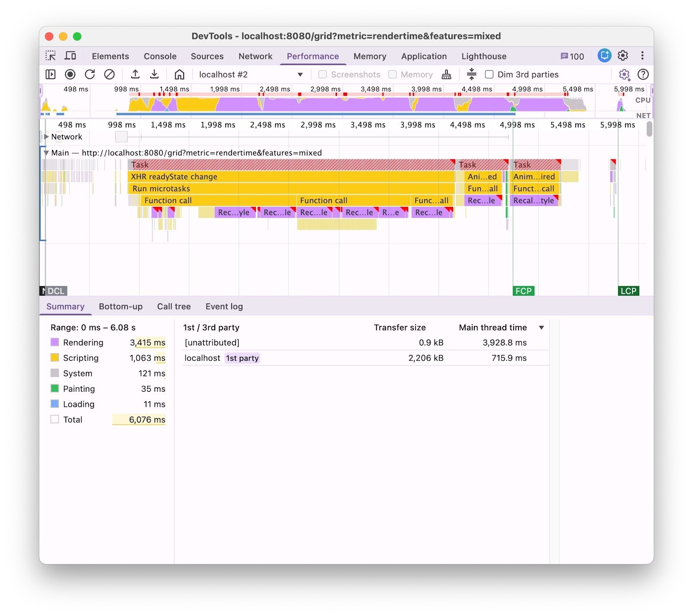The height and width of the screenshot is (616, 693).
Task: Expand the Network track
Action: point(46,137)
